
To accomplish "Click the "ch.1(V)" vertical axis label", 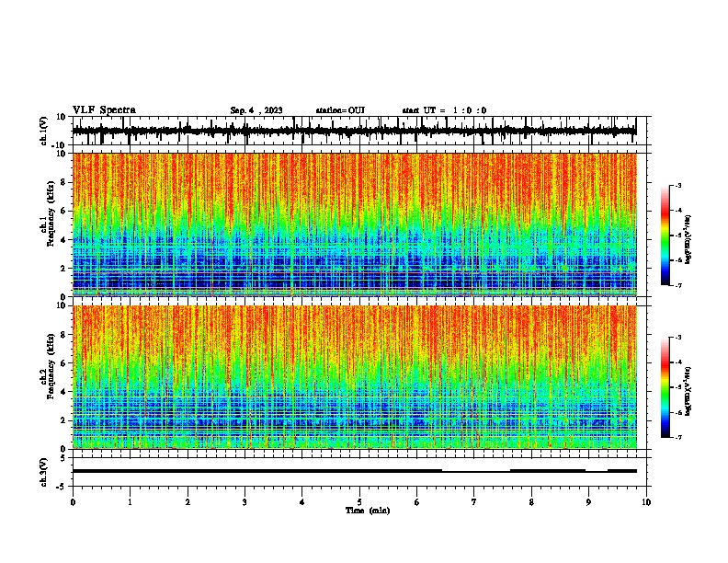I will [44, 131].
